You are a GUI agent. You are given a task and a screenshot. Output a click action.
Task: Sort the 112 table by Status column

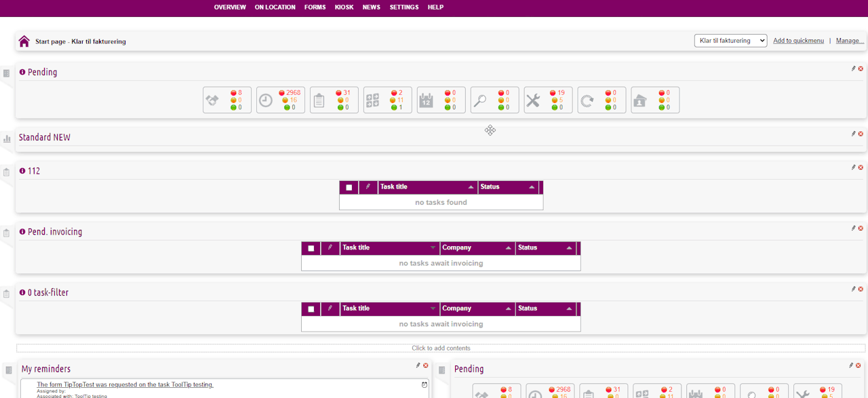pos(507,187)
